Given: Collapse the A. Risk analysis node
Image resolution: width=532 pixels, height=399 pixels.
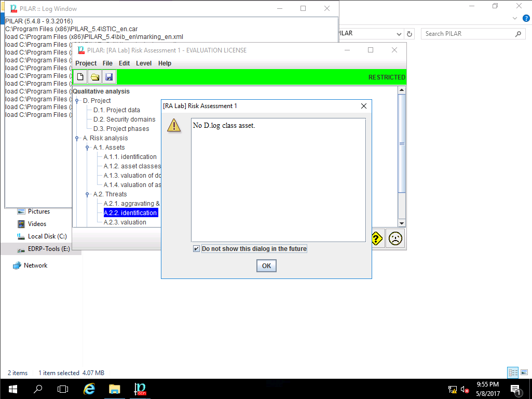Looking at the screenshot, I should (77, 138).
